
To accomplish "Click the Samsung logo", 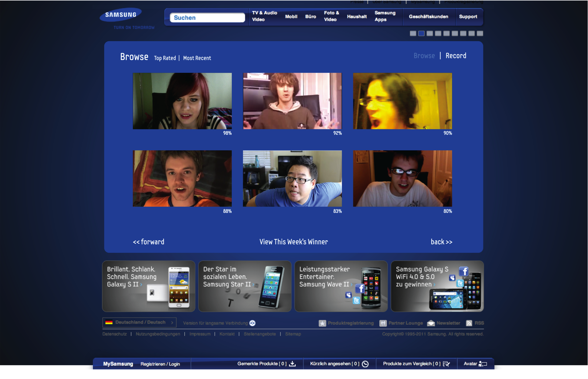I will pos(120,15).
